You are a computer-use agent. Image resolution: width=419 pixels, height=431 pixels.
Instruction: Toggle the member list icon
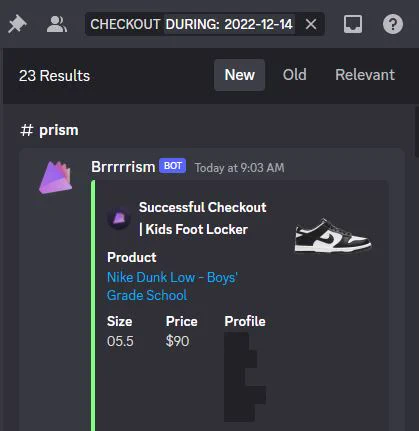pos(57,24)
